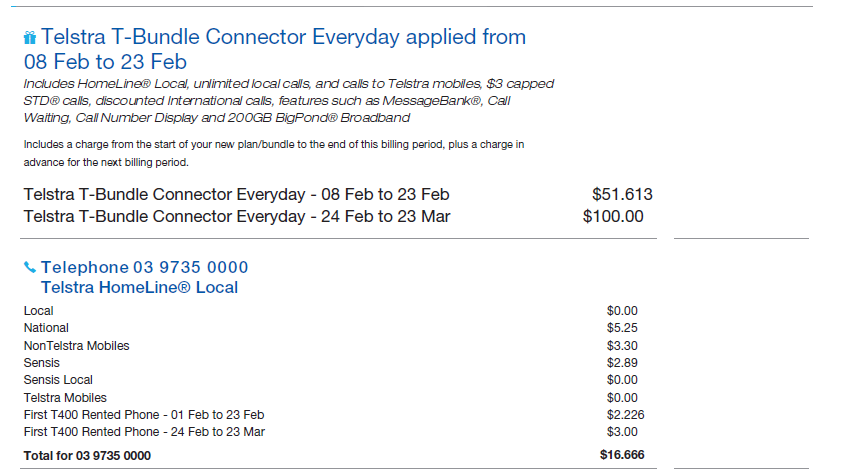Click the $5.25 National amount

(622, 328)
